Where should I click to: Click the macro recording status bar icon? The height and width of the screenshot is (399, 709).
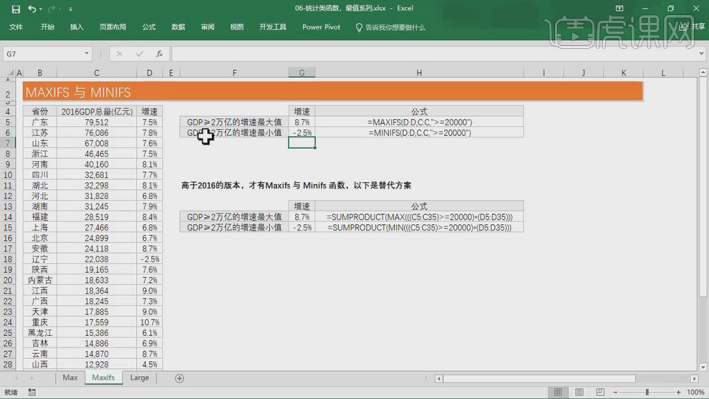point(32,392)
